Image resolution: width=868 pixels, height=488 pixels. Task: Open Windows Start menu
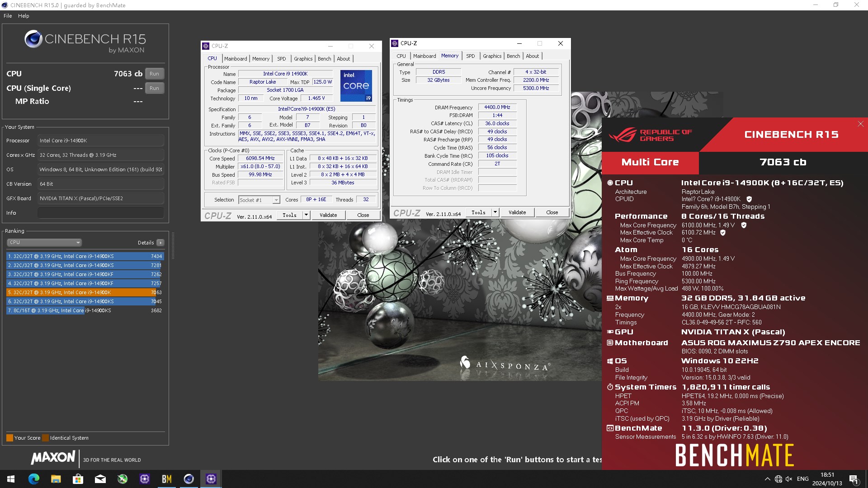tap(11, 479)
